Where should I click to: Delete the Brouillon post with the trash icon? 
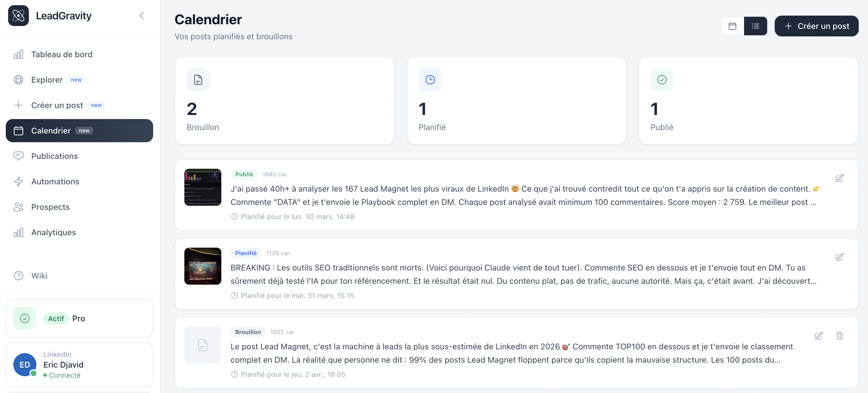click(840, 336)
